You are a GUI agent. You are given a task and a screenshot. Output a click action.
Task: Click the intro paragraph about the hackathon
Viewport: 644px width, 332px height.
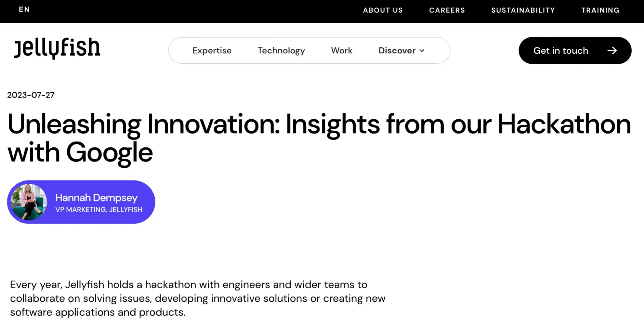pos(197,298)
